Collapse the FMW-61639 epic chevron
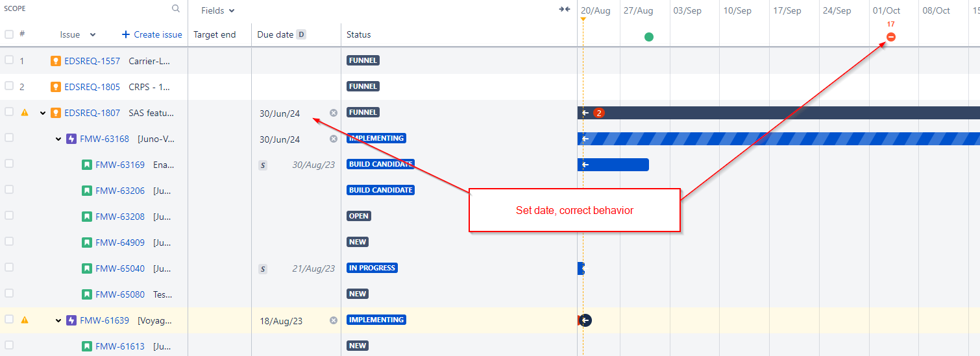The height and width of the screenshot is (356, 980). point(58,320)
